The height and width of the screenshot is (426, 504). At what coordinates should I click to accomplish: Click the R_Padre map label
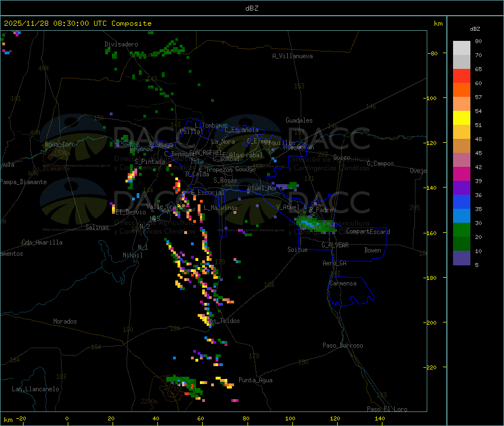(321, 210)
